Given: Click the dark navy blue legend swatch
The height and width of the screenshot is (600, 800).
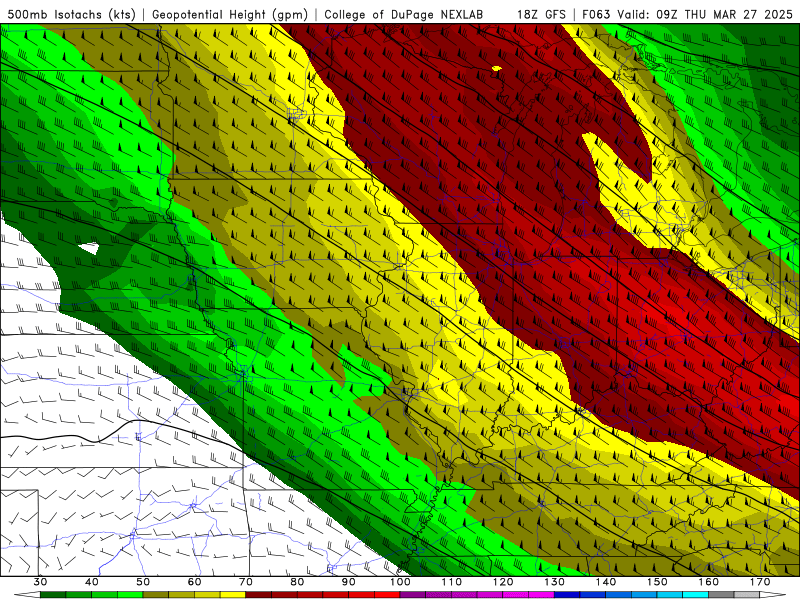Looking at the screenshot, I should coord(567,595).
